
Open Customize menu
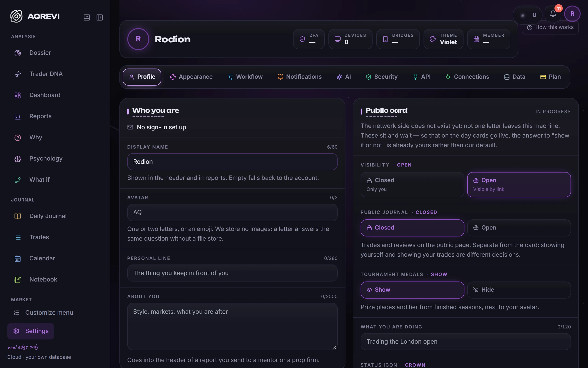click(x=43, y=313)
